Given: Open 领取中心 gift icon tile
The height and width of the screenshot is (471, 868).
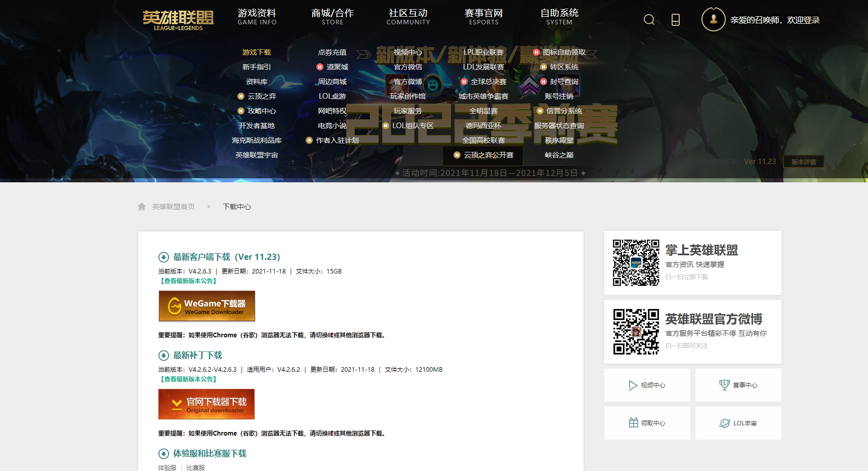Looking at the screenshot, I should (647, 423).
